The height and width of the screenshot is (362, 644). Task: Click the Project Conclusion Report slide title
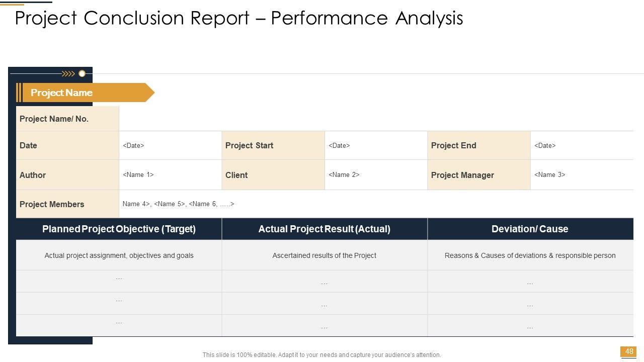click(239, 18)
